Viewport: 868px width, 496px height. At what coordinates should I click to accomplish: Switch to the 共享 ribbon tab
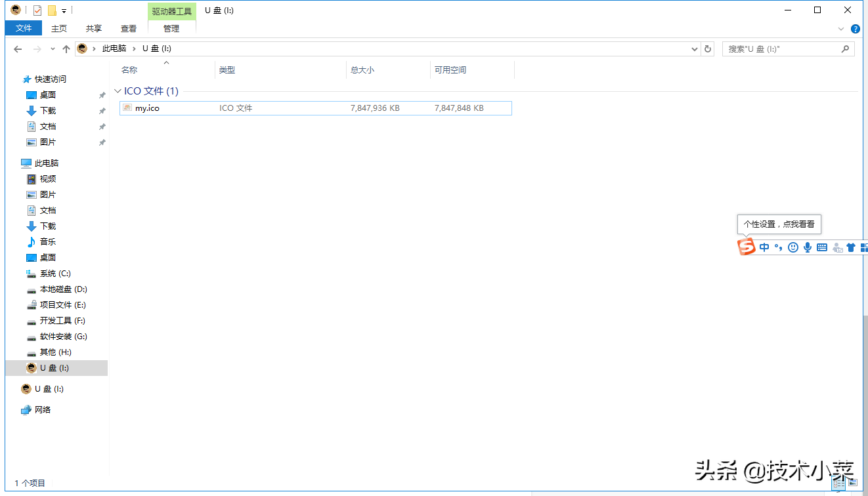click(94, 28)
